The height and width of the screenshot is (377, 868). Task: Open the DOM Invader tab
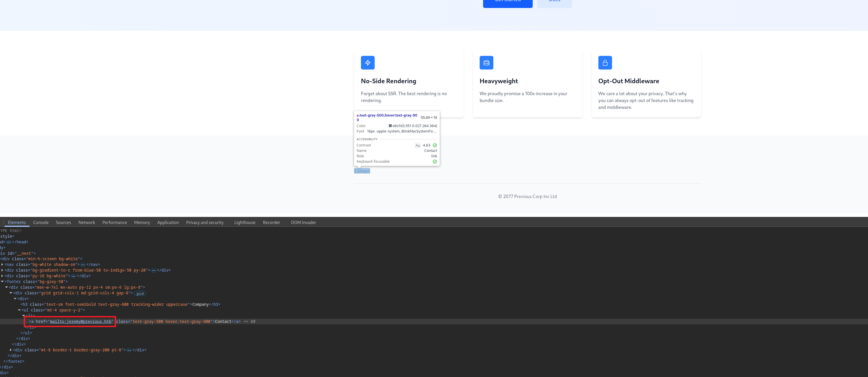click(x=303, y=223)
